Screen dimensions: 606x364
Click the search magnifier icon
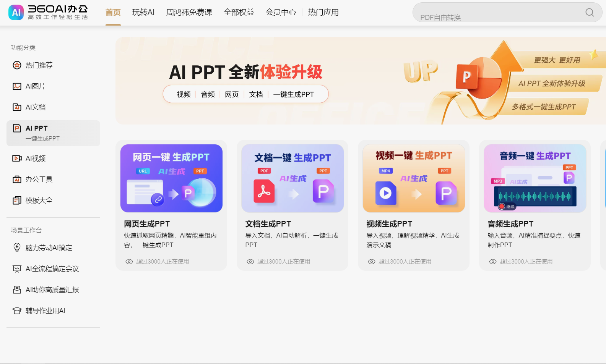pyautogui.click(x=590, y=13)
